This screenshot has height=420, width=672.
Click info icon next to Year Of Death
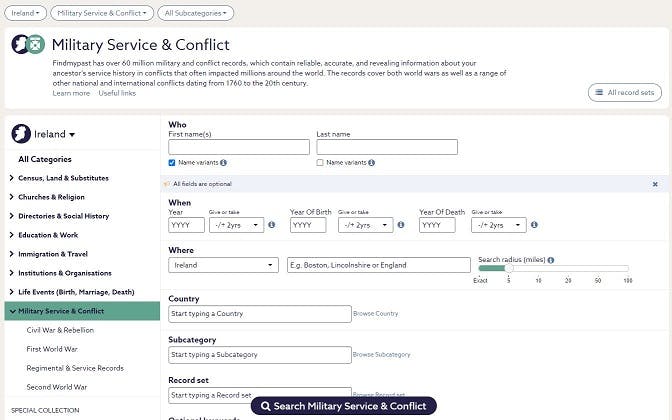pyautogui.click(x=534, y=225)
